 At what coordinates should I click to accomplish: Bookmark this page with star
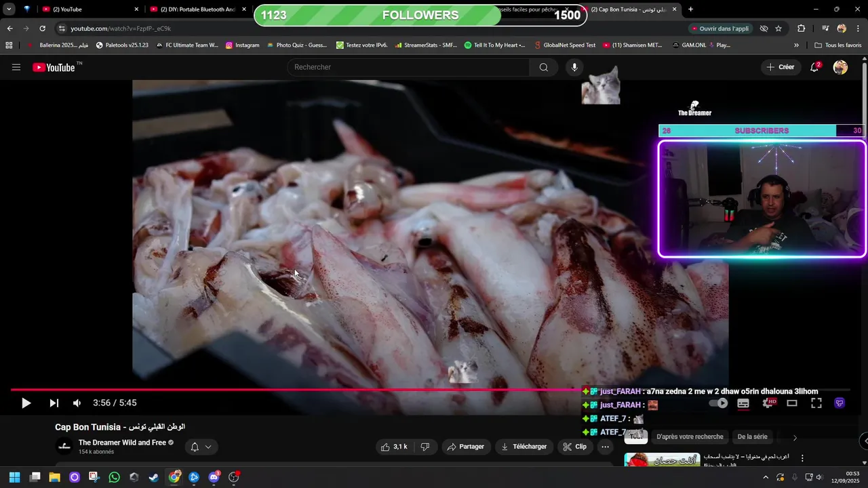pos(778,28)
